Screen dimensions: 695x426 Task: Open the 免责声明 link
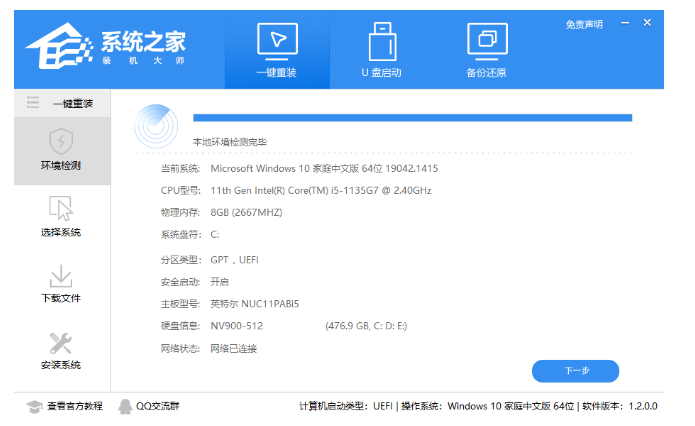pos(584,24)
